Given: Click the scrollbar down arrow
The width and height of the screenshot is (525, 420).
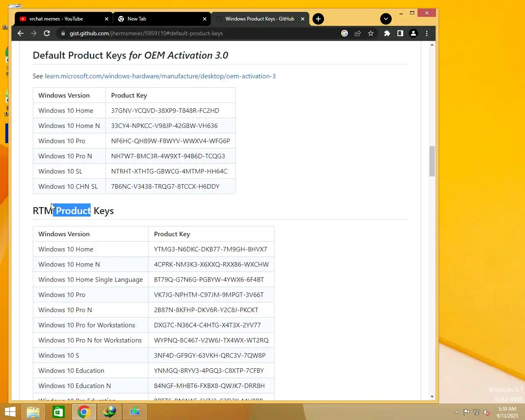Looking at the screenshot, I should 432,397.
